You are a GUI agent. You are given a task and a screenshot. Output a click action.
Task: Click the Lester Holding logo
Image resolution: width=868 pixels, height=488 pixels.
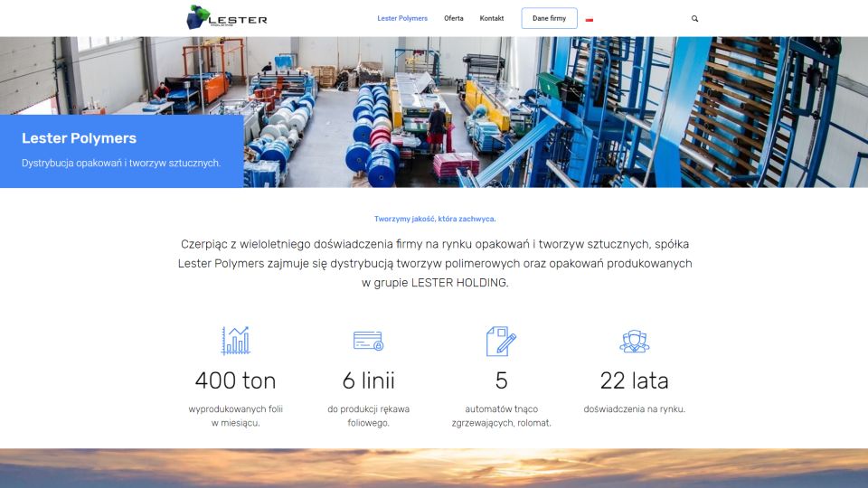pyautogui.click(x=226, y=18)
